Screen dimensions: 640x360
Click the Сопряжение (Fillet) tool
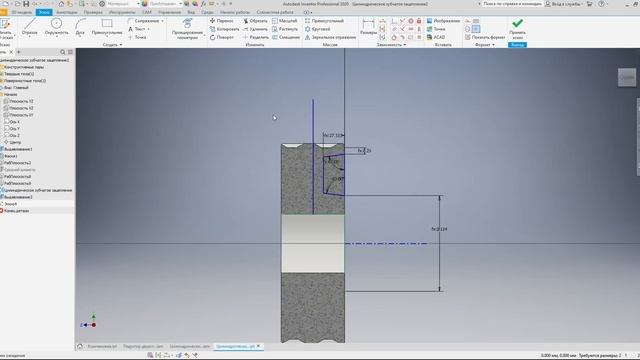(x=143, y=21)
